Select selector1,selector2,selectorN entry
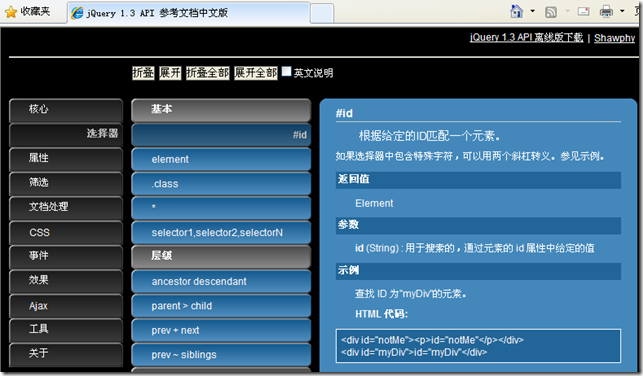 tap(221, 232)
